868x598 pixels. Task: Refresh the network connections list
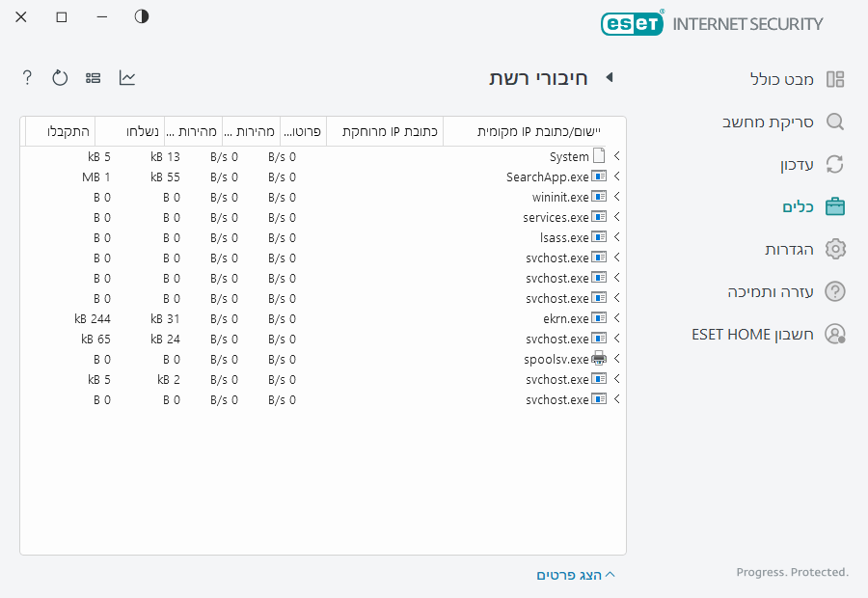click(x=60, y=77)
